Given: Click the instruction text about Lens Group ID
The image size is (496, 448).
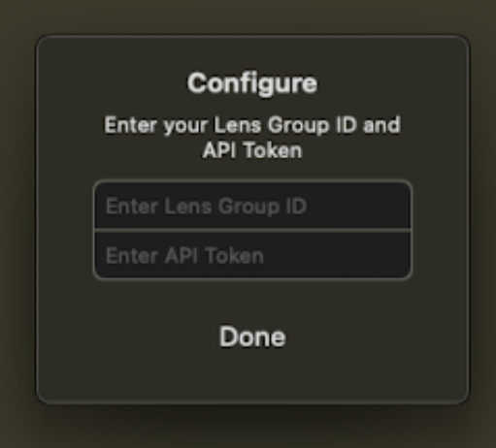Looking at the screenshot, I should [252, 138].
